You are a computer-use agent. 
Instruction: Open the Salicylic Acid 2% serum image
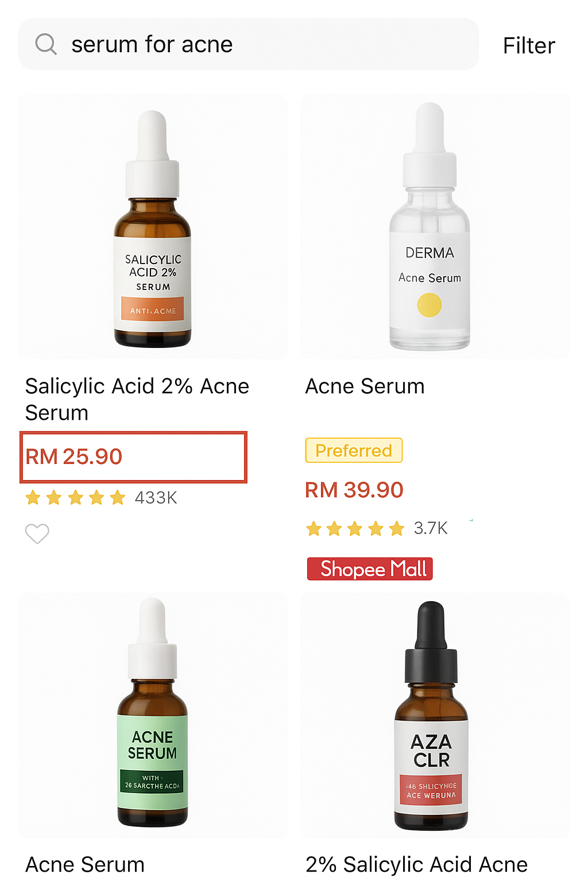point(153,226)
